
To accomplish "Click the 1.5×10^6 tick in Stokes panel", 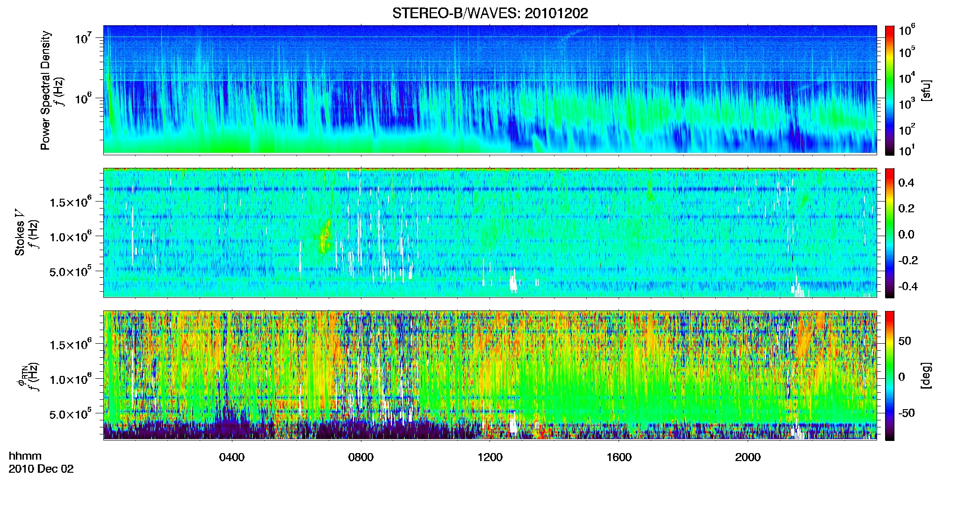I will click(71, 202).
